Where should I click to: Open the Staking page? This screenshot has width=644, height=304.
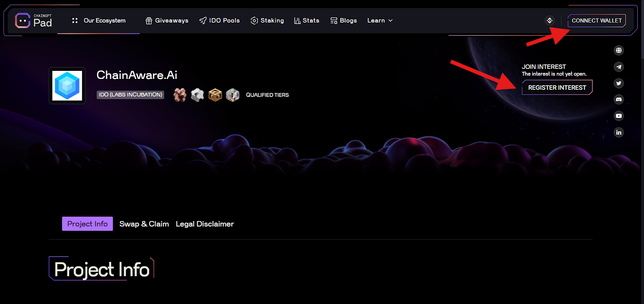pos(267,21)
